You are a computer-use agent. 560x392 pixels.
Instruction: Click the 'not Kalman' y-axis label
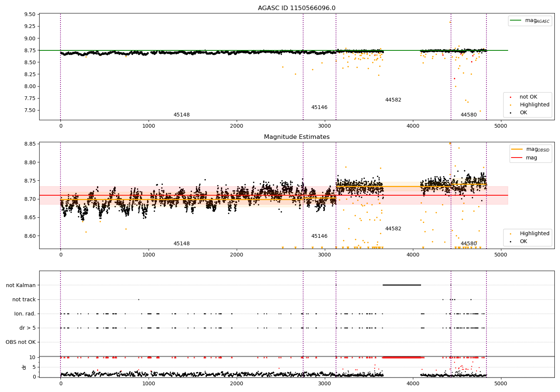pos(21,286)
